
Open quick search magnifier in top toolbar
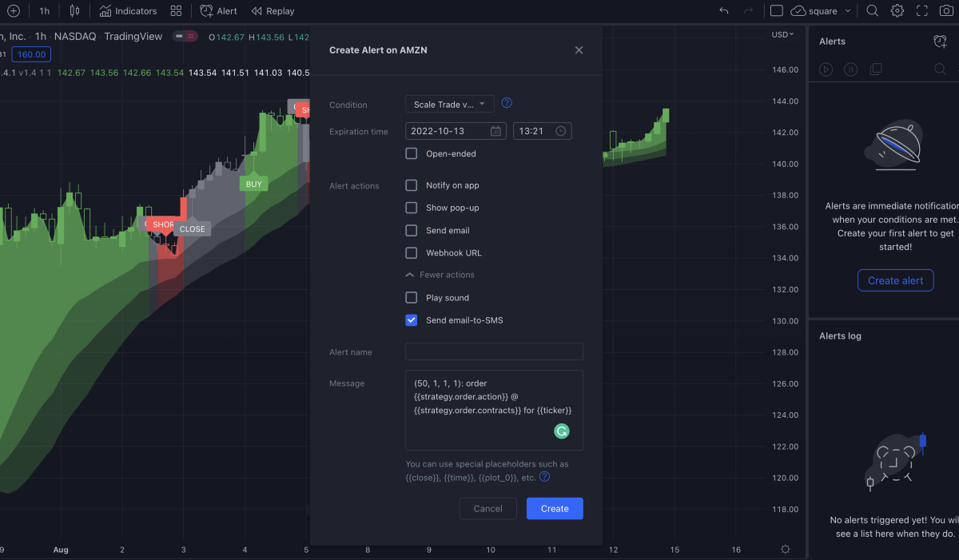(x=873, y=11)
